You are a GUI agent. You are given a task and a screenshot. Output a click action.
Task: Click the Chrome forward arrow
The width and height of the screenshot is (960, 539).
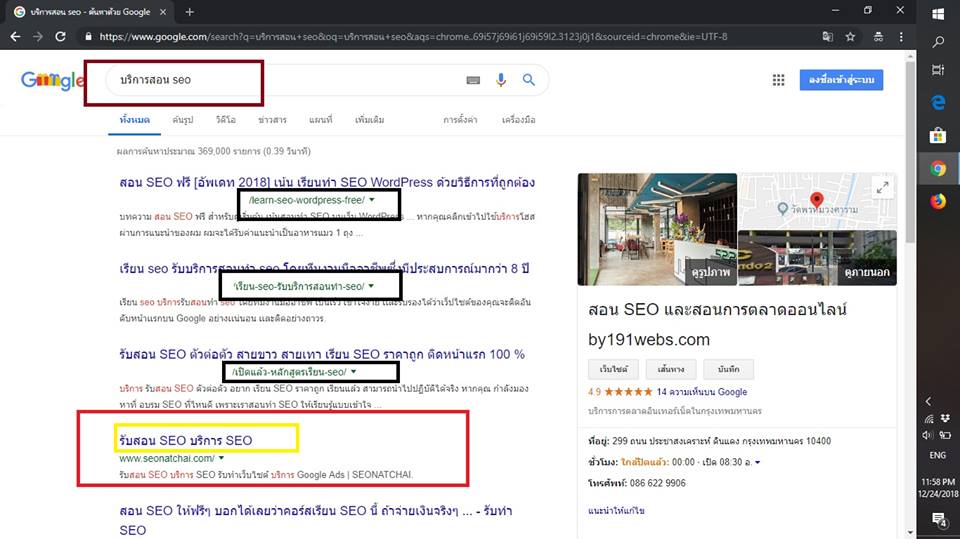[x=38, y=37]
